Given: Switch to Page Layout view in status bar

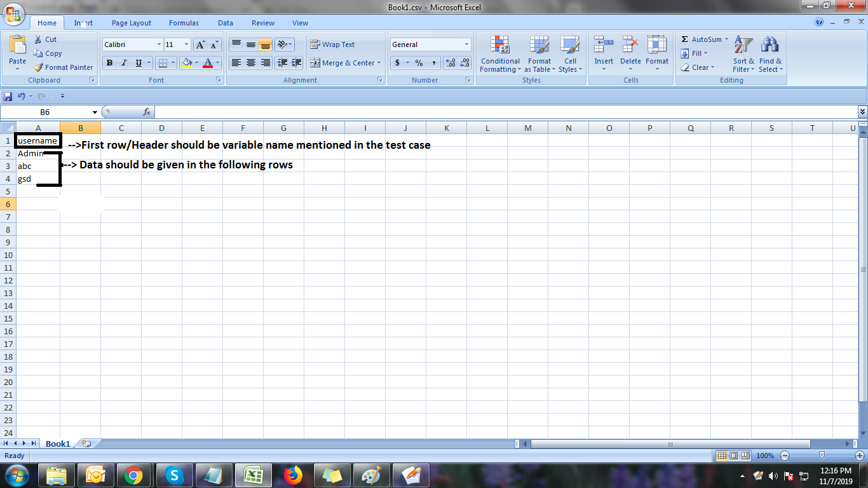Looking at the screenshot, I should 733,456.
